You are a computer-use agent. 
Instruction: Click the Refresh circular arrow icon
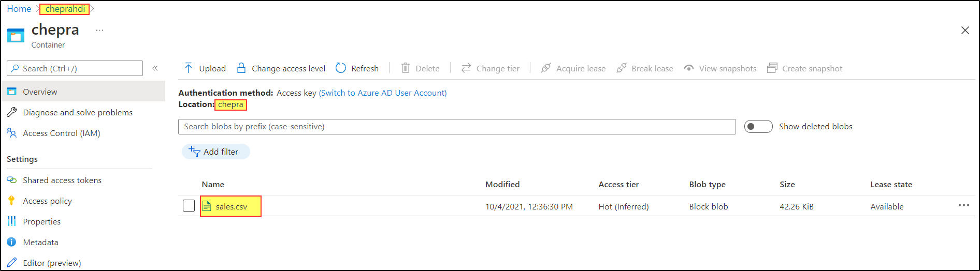pyautogui.click(x=341, y=68)
